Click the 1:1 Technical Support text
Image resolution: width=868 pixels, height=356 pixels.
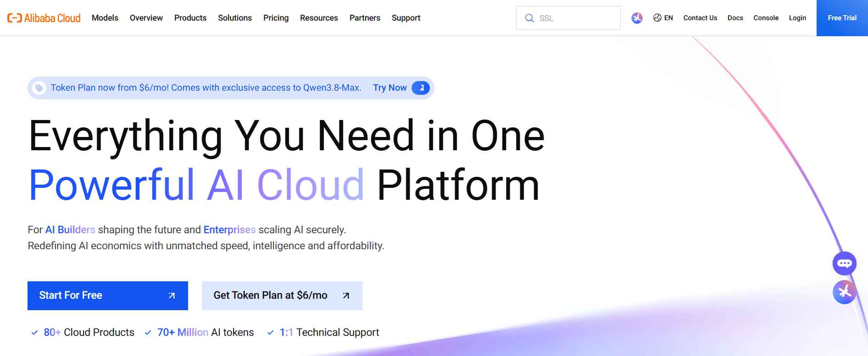(x=329, y=332)
